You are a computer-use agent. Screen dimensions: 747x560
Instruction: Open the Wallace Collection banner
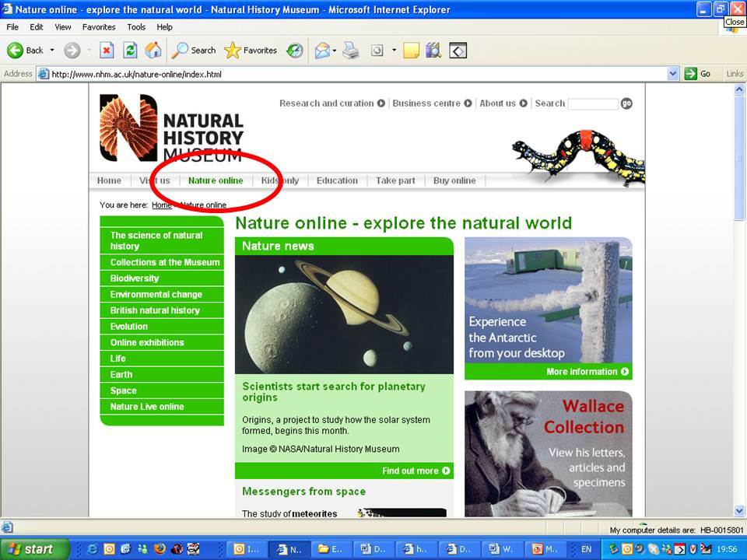549,453
